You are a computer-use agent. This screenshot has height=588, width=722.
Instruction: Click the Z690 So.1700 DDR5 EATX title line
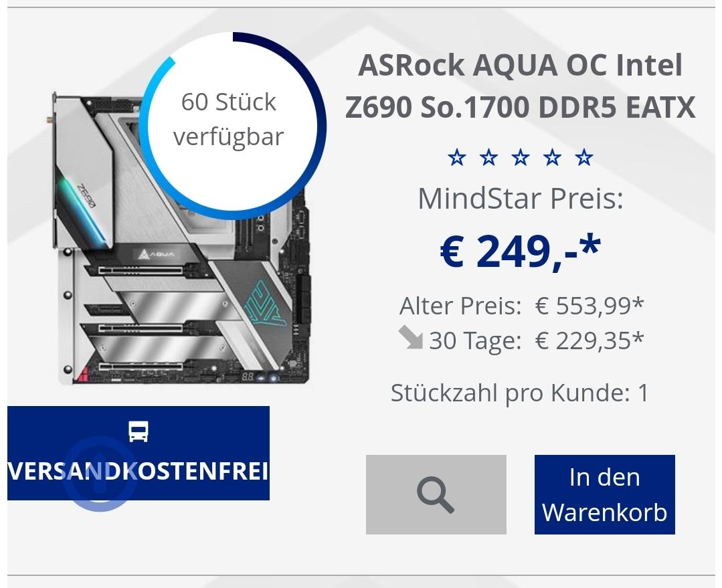(x=521, y=107)
